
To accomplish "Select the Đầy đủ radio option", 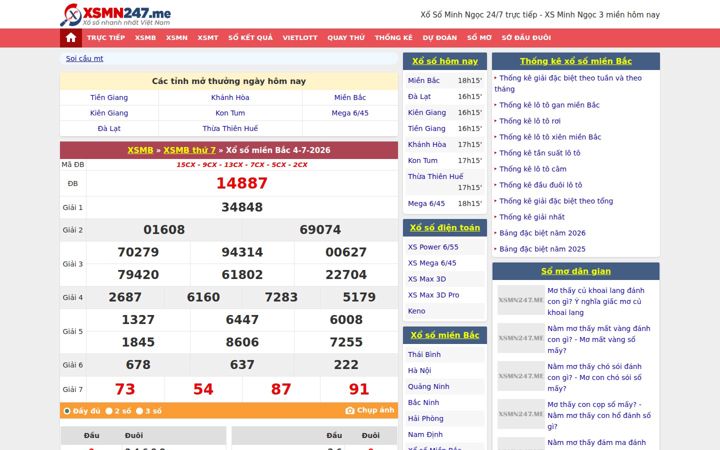I will [x=67, y=411].
